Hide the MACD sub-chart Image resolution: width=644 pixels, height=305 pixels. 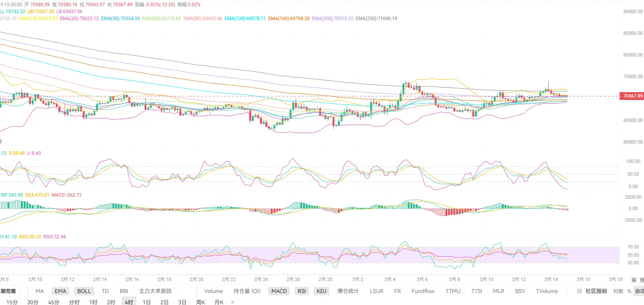pos(279,291)
